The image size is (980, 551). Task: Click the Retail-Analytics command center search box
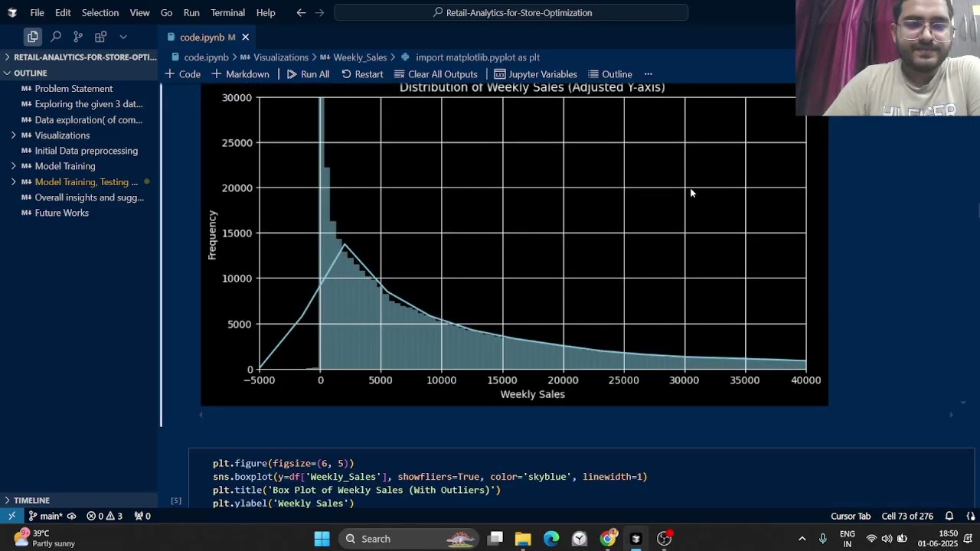(511, 13)
